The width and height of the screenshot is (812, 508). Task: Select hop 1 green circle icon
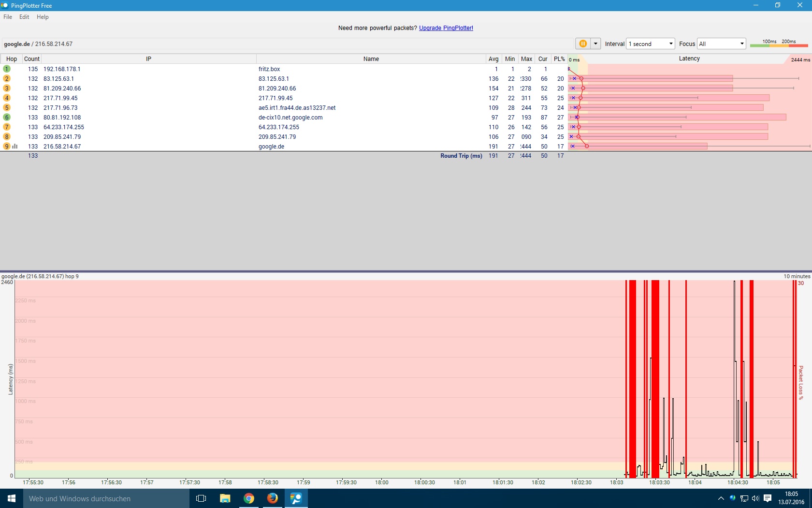click(x=7, y=69)
